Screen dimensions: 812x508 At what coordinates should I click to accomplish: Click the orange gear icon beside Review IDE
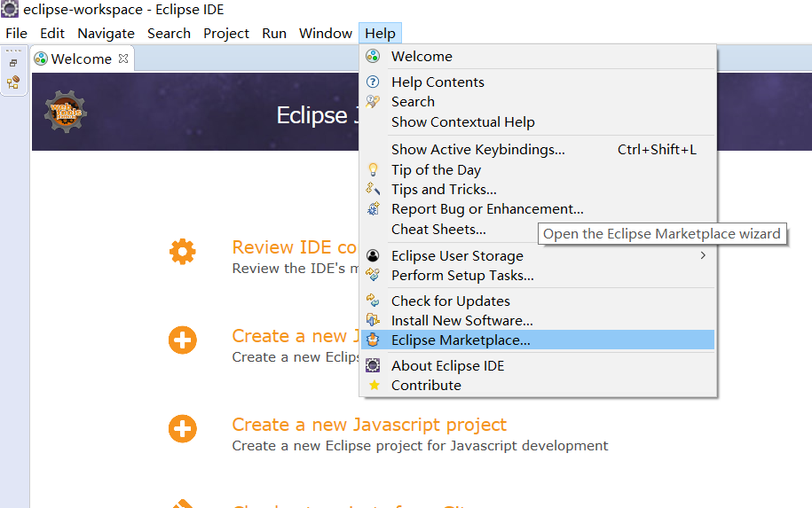pos(182,252)
